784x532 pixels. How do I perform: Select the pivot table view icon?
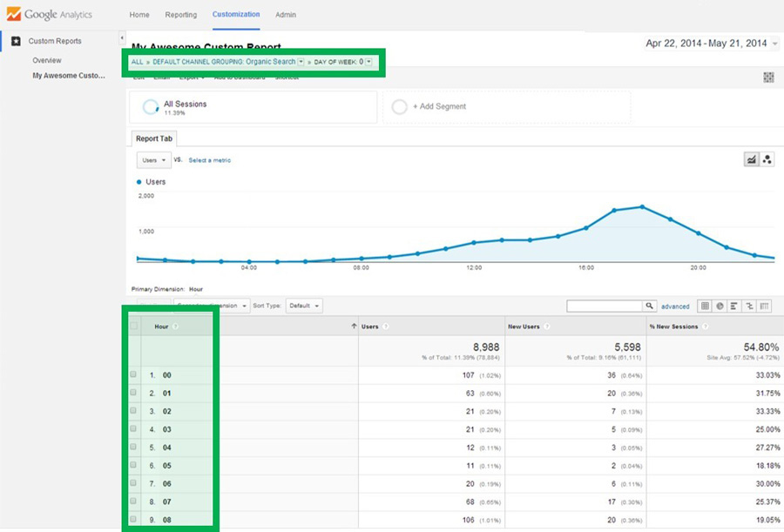click(764, 306)
